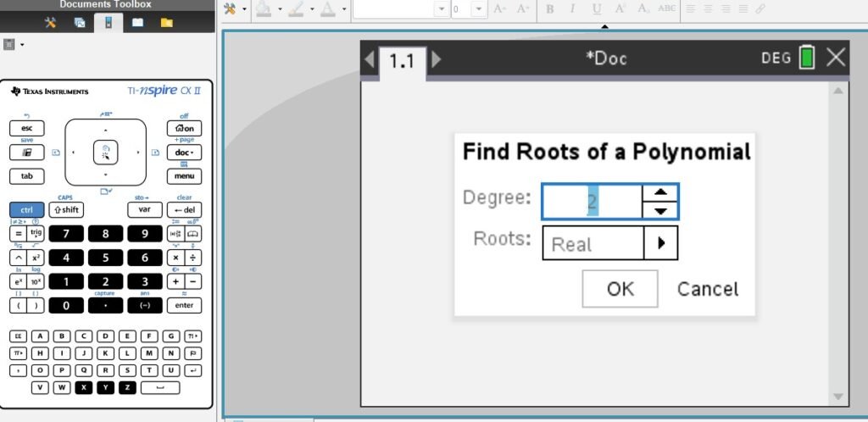
Task: Click the catalog book key
Action: click(x=193, y=234)
